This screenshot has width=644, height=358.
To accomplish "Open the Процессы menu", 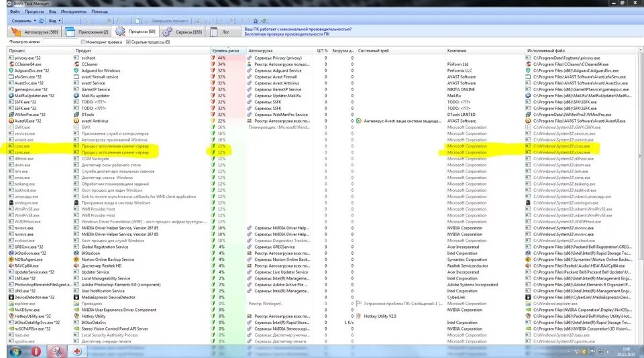I will 34,11.
